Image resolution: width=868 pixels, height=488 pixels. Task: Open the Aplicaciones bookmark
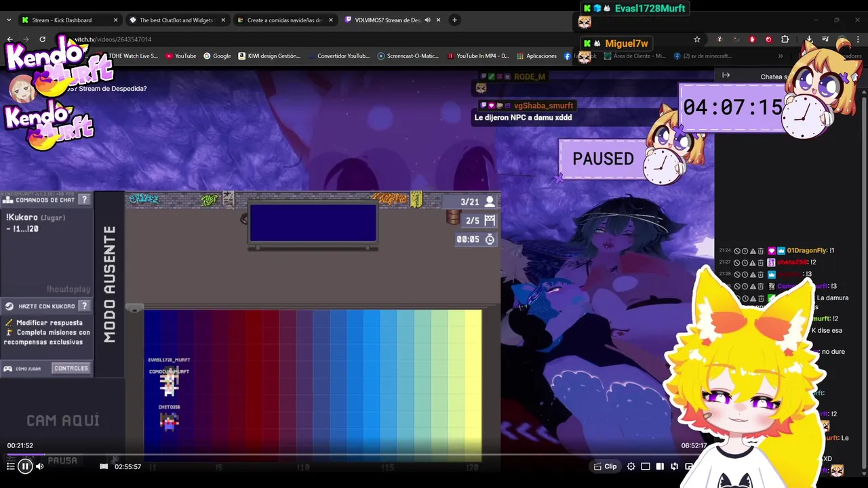pos(536,56)
